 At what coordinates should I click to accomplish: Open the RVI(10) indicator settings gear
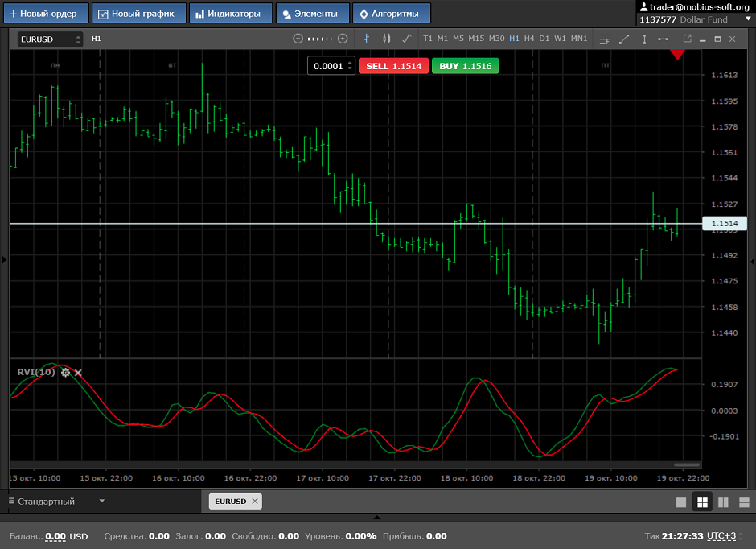pyautogui.click(x=66, y=372)
